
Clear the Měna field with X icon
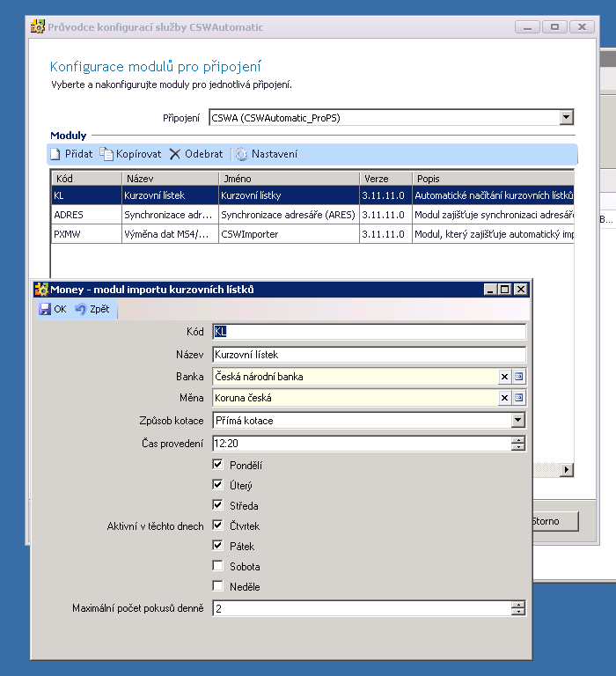[504, 398]
